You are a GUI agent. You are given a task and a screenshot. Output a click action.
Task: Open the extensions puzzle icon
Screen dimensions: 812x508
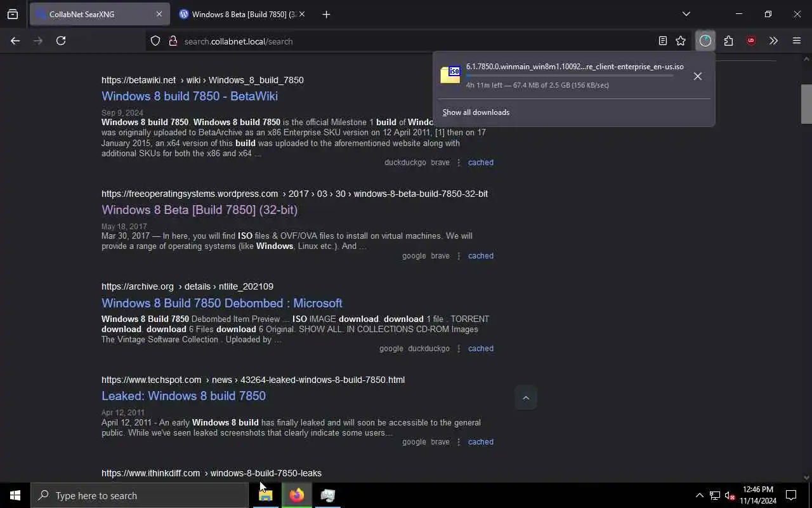728,41
